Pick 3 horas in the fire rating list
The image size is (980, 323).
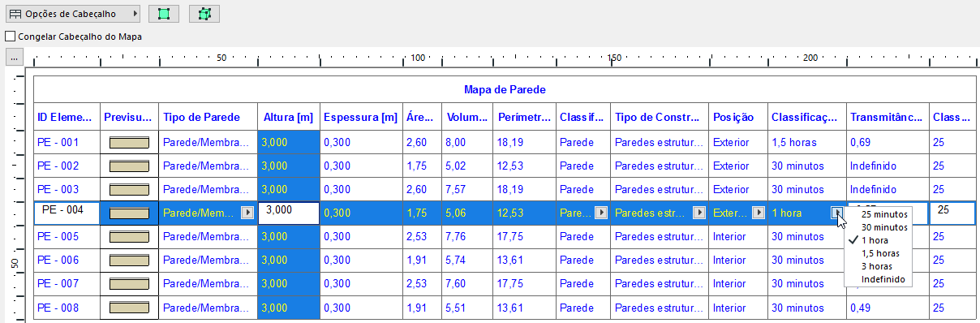click(878, 266)
